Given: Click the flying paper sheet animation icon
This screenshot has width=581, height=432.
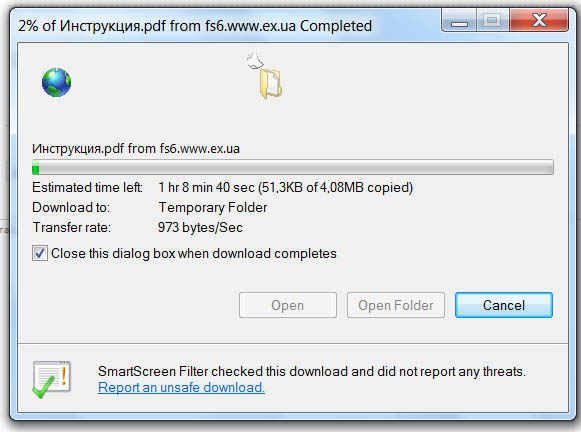Looking at the screenshot, I should point(255,60).
